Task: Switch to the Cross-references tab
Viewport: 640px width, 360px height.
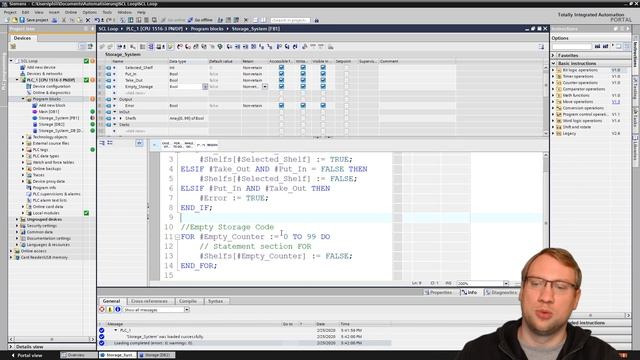Action: (149, 301)
